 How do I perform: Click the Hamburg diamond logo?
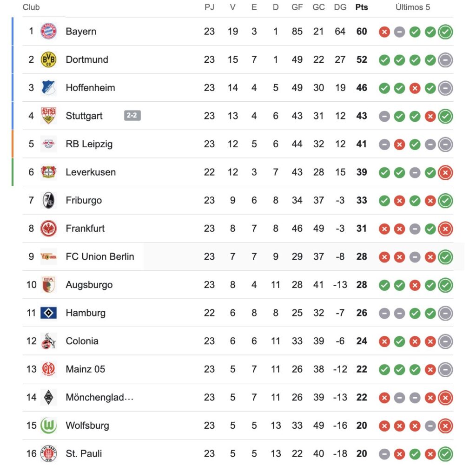pyautogui.click(x=48, y=313)
